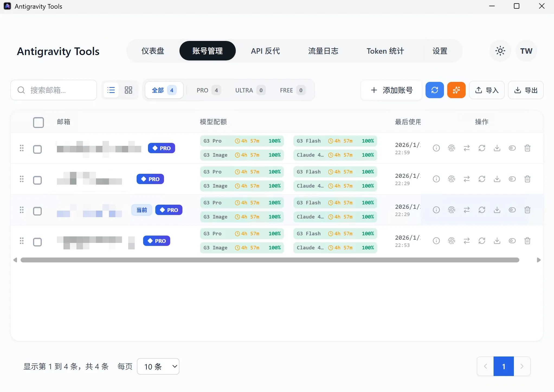Image resolution: width=554 pixels, height=392 pixels.
Task: Switch to grid view layout icon
Action: [x=128, y=90]
